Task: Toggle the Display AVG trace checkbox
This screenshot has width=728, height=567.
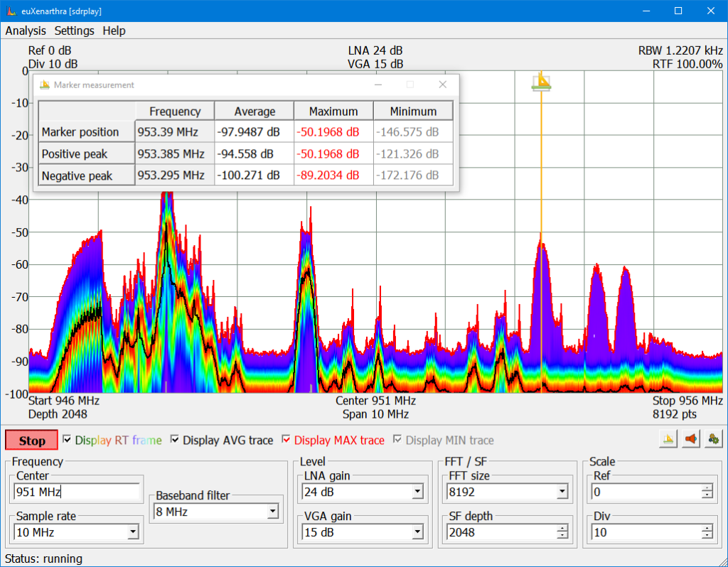Action: coord(175,439)
